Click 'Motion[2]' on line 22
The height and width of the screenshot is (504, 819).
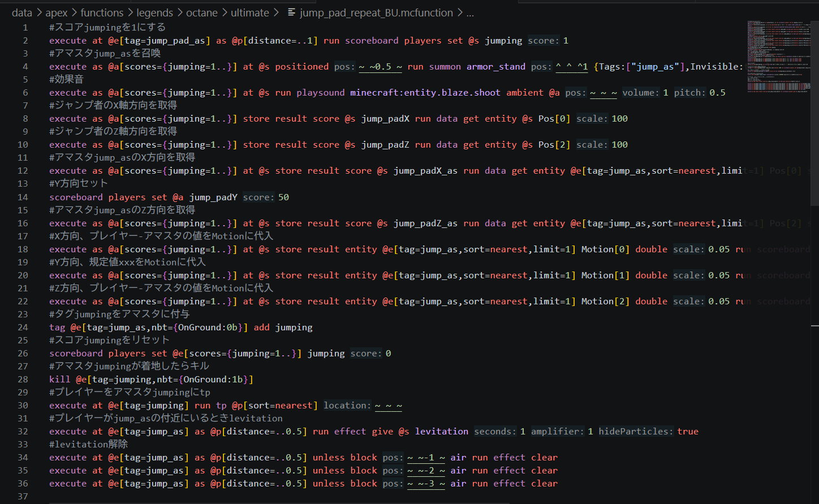pyautogui.click(x=605, y=301)
